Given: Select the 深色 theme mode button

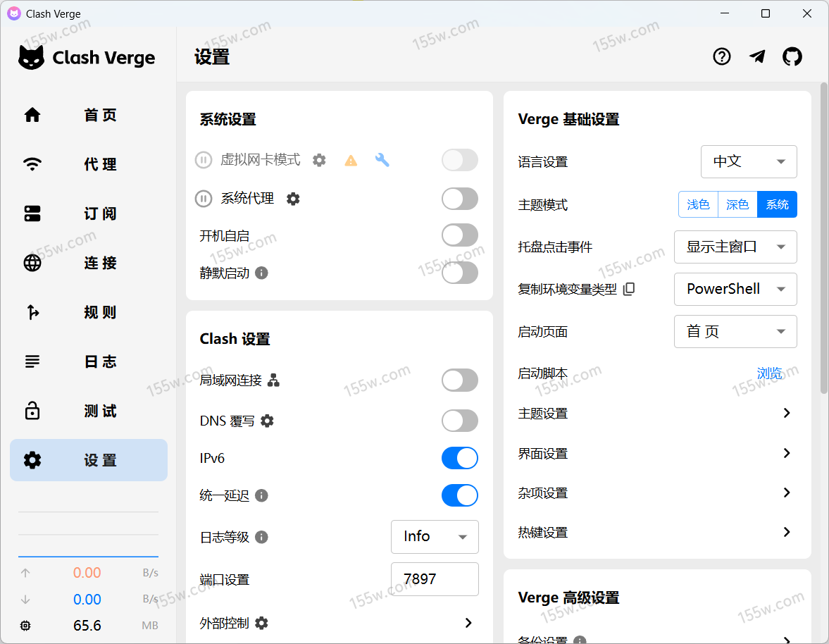Looking at the screenshot, I should pyautogui.click(x=737, y=204).
